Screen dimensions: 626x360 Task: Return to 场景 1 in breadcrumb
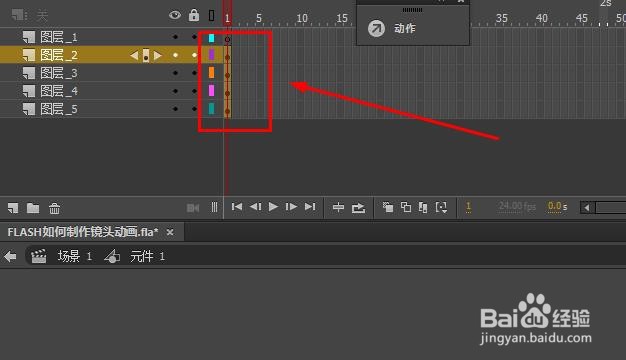(x=75, y=256)
